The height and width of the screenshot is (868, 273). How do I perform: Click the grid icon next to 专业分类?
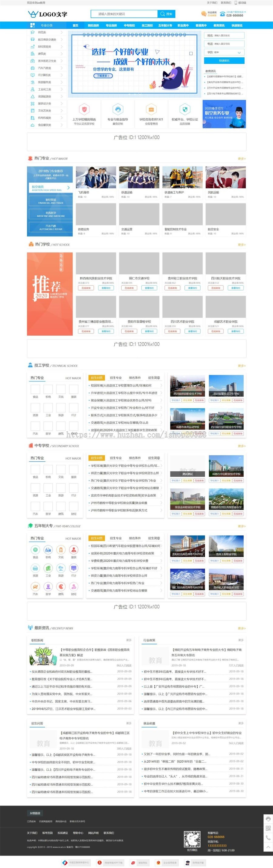33,25
